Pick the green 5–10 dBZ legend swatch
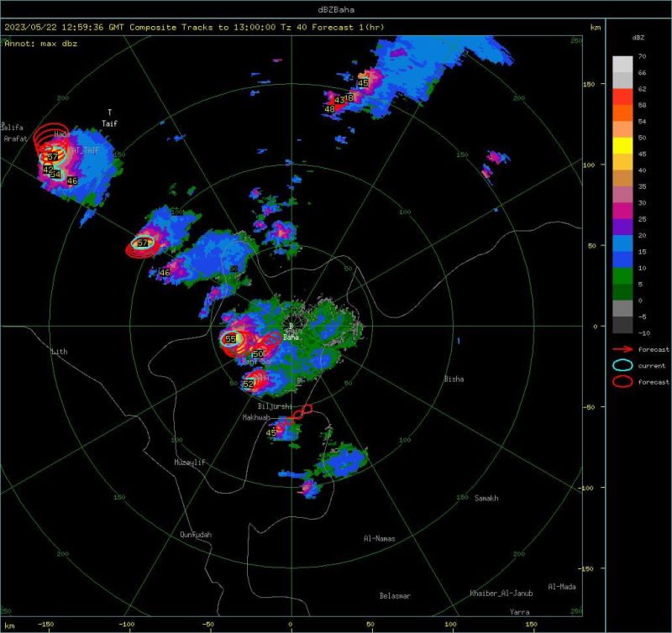Image resolution: width=672 pixels, height=633 pixels. pos(622,276)
